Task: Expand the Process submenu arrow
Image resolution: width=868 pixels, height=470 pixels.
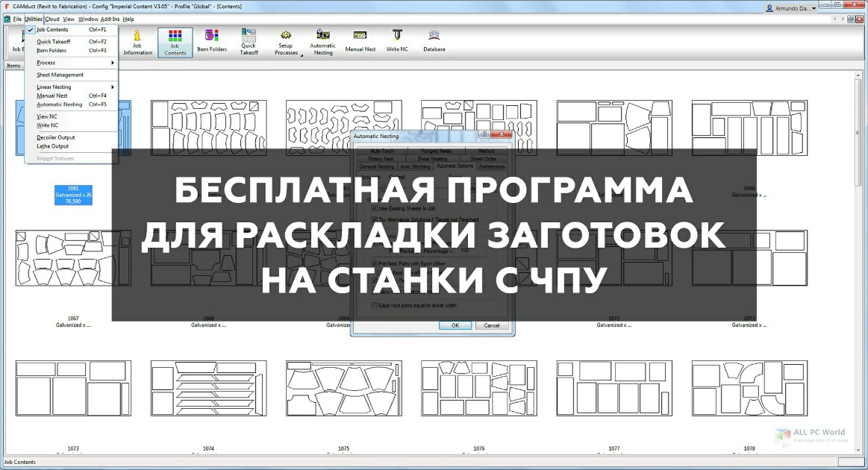Action: pos(113,63)
